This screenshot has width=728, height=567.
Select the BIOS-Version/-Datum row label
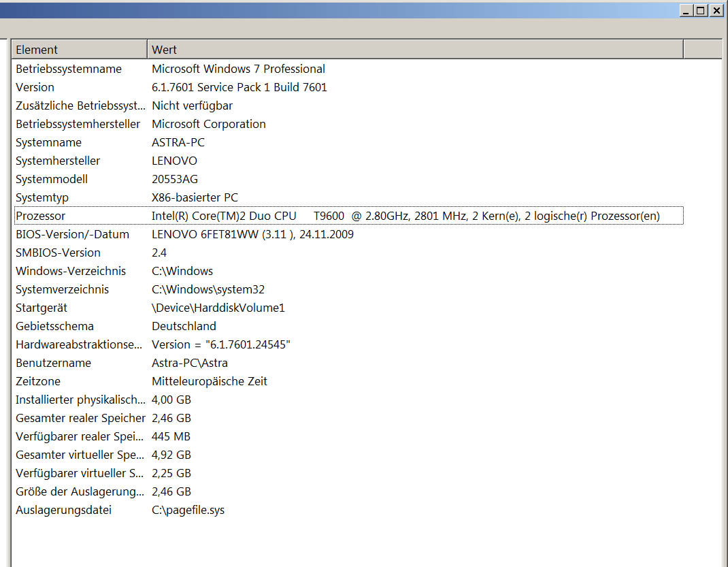(72, 235)
